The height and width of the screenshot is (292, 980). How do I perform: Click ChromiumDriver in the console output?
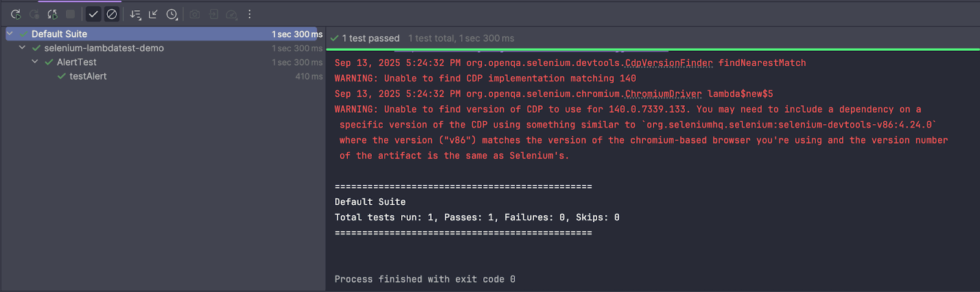[x=663, y=94]
